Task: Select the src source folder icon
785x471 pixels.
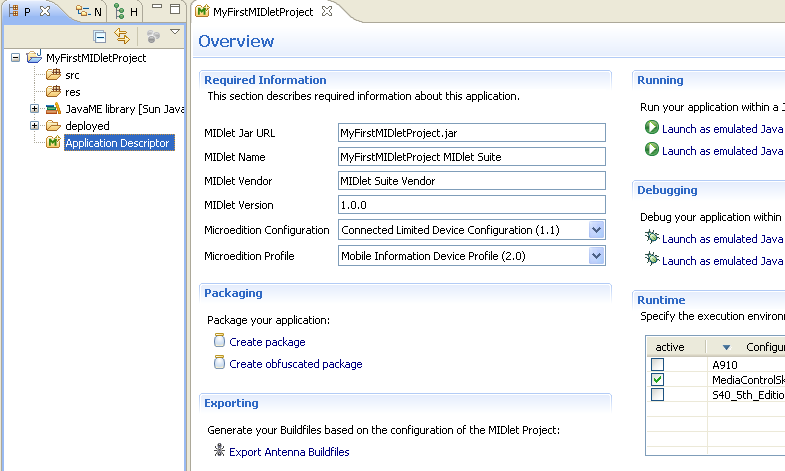Action: [54, 75]
